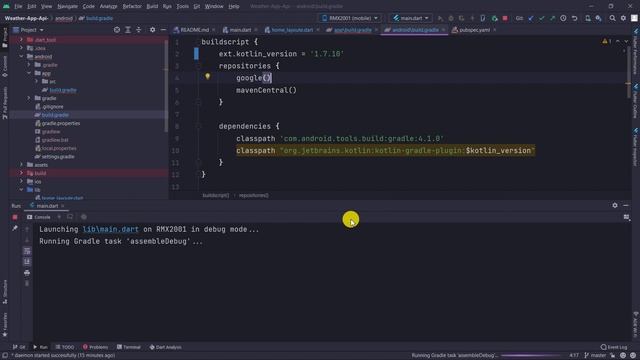The height and width of the screenshot is (360, 640).
Task: Open Project panel options gear
Action: (x=152, y=30)
